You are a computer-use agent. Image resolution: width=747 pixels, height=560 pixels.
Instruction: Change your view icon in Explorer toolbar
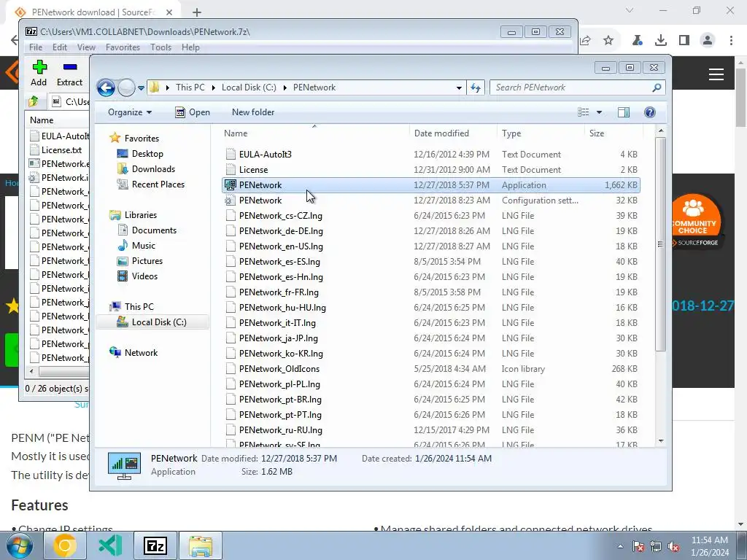coord(583,112)
